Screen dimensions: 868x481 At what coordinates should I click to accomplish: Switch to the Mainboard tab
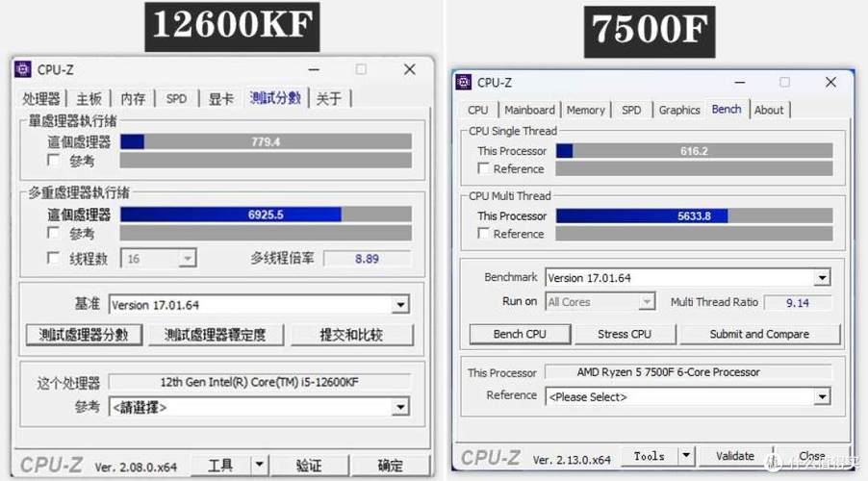[529, 110]
